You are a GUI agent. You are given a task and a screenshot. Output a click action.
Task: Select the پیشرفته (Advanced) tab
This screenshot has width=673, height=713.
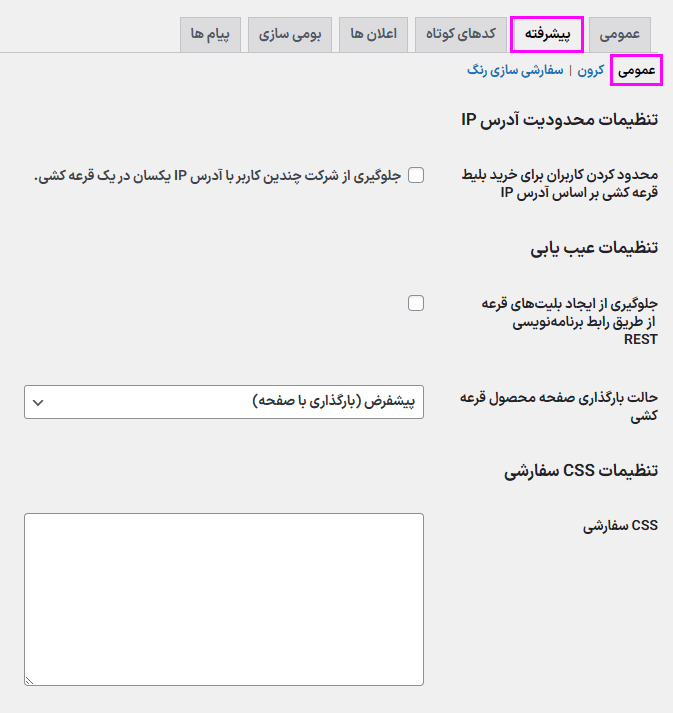tap(547, 34)
